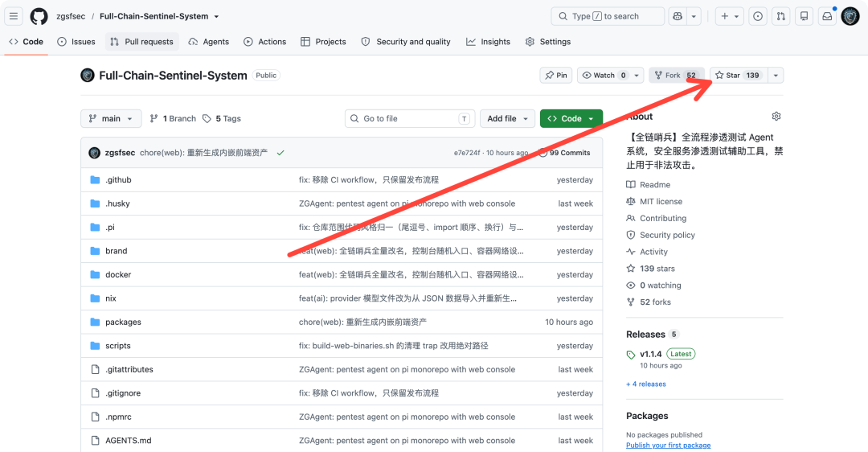Open the .npmrc file
Image resolution: width=868 pixels, height=452 pixels.
pyautogui.click(x=118, y=417)
